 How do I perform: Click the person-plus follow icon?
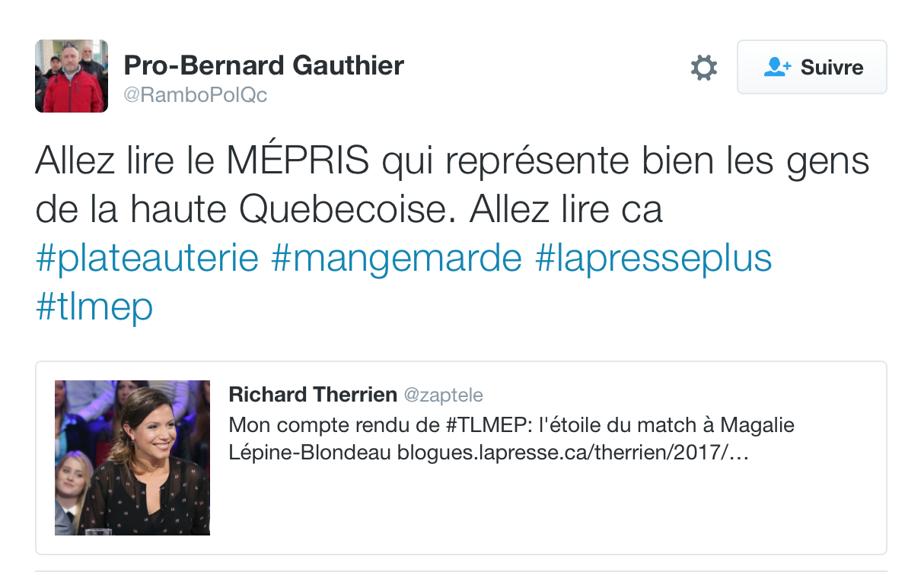(777, 67)
